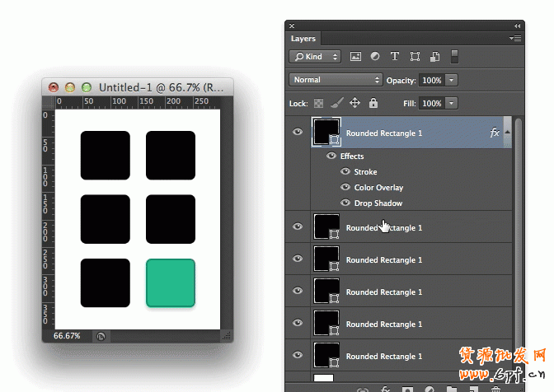Filter layers by type (T) icon
This screenshot has width=554, height=392.
click(395, 57)
